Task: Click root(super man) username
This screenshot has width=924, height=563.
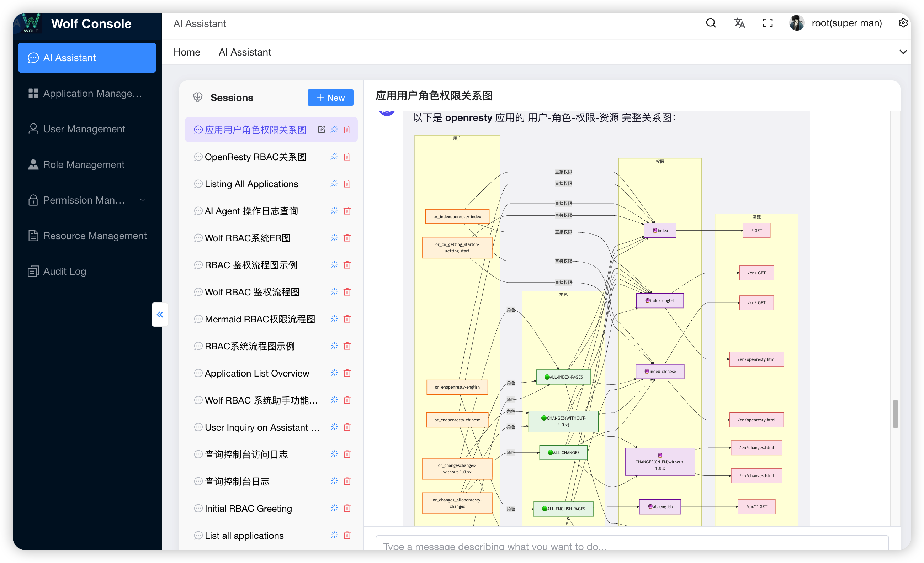Action: [846, 23]
